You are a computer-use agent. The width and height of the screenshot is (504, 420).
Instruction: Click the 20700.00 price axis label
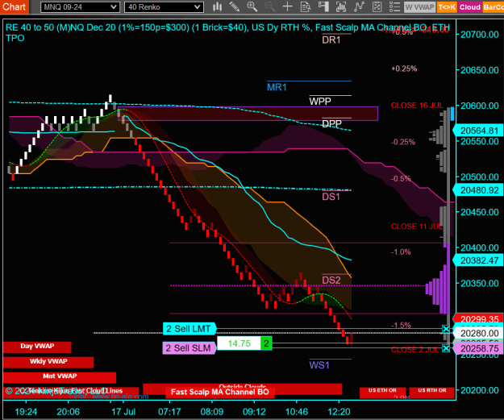(480, 35)
